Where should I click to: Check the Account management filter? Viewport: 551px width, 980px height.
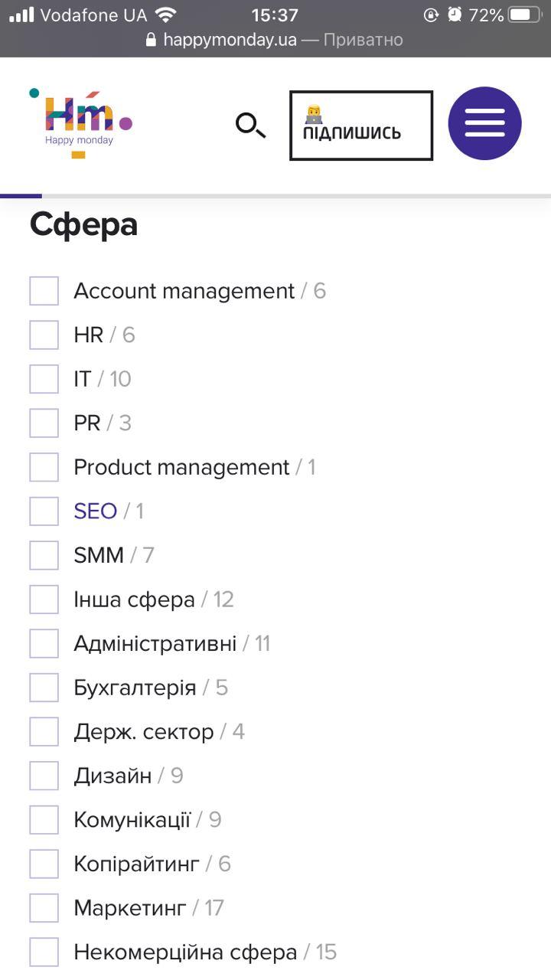click(x=44, y=290)
